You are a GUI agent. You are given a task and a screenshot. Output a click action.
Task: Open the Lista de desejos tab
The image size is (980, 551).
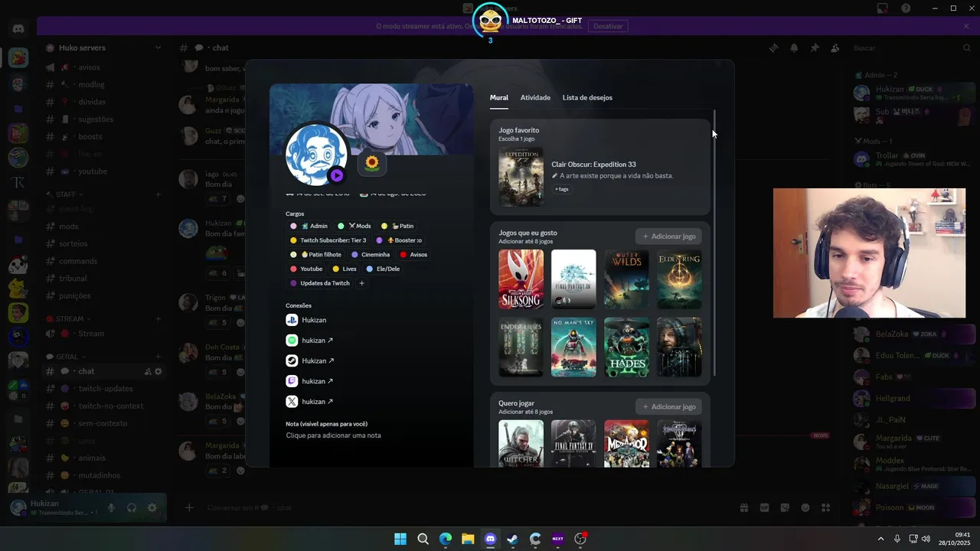pyautogui.click(x=587, y=97)
